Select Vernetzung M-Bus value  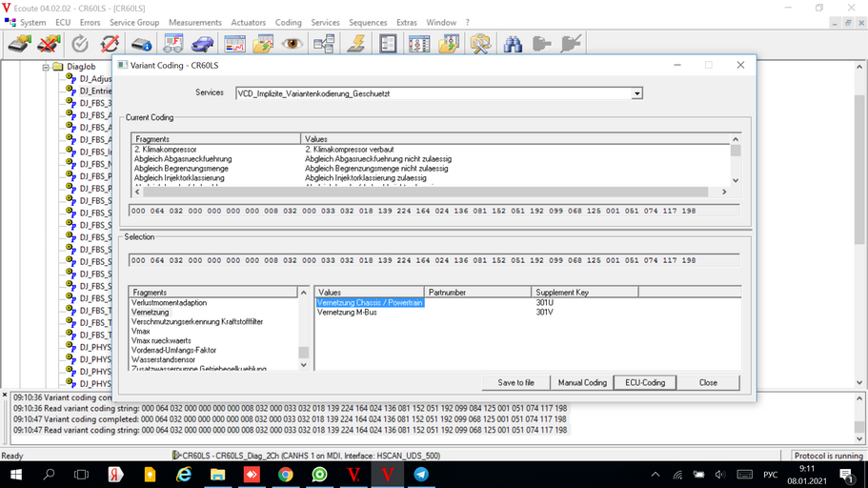click(x=347, y=313)
